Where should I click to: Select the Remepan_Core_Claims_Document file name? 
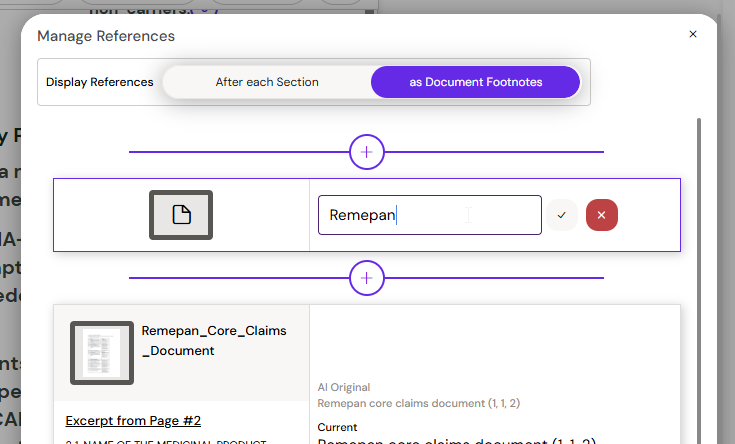click(x=214, y=340)
